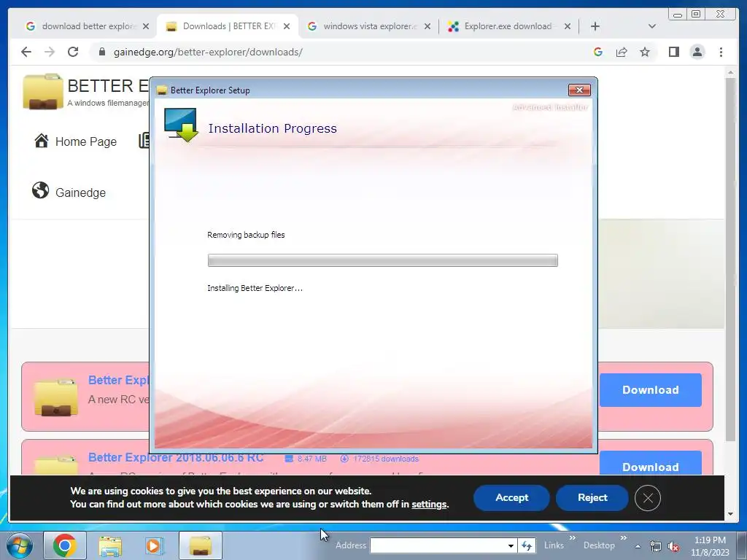Click taskbar Address input field
The height and width of the screenshot is (560, 747).
coord(438,545)
